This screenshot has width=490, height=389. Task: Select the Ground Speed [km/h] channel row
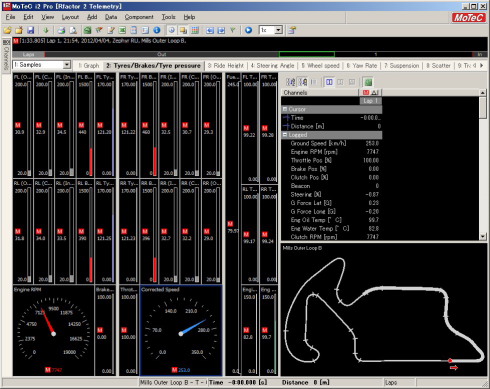coord(332,143)
